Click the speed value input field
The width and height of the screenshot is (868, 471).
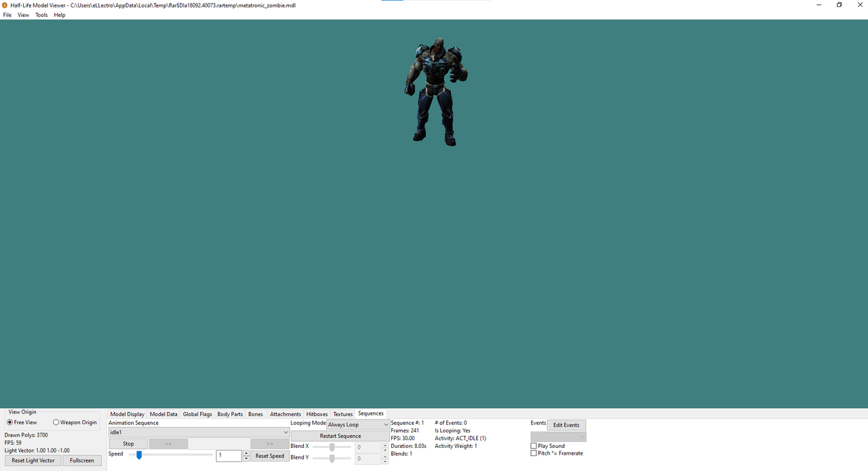pos(229,456)
